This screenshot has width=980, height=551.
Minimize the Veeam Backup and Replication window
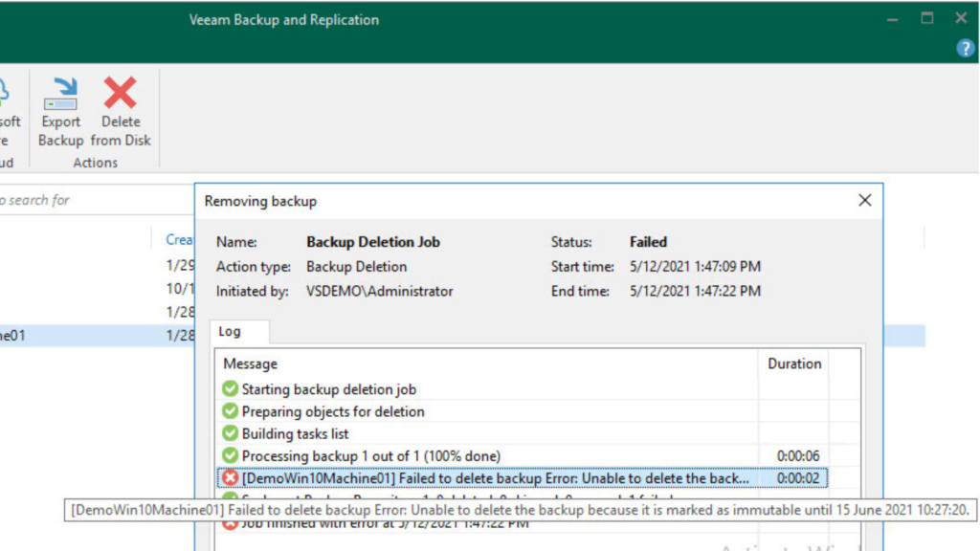click(x=893, y=19)
